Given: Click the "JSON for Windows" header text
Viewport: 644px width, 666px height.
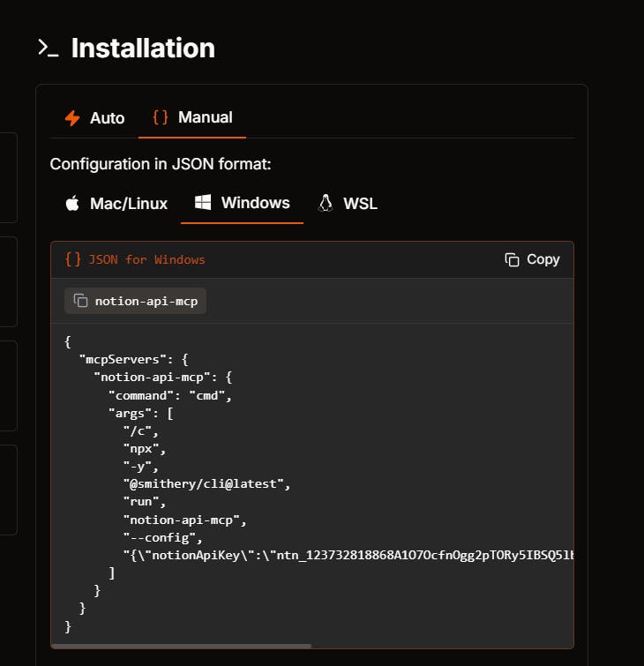Looking at the screenshot, I should tap(146, 259).
